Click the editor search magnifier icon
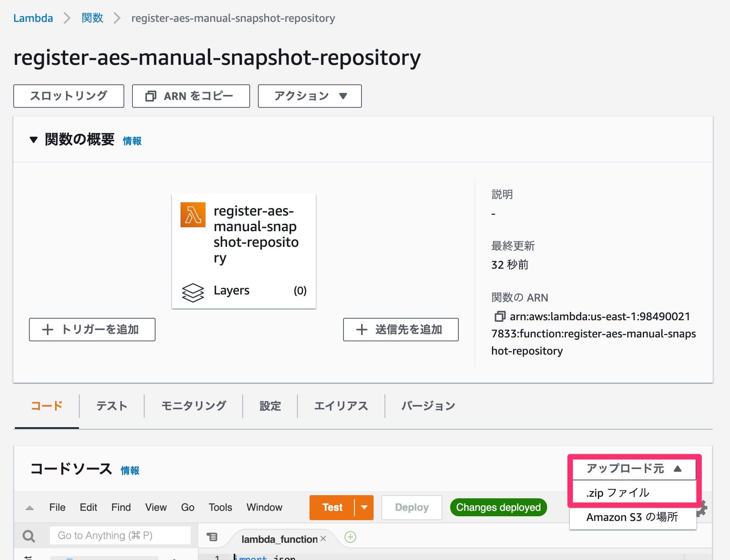The image size is (730, 560). (x=29, y=536)
